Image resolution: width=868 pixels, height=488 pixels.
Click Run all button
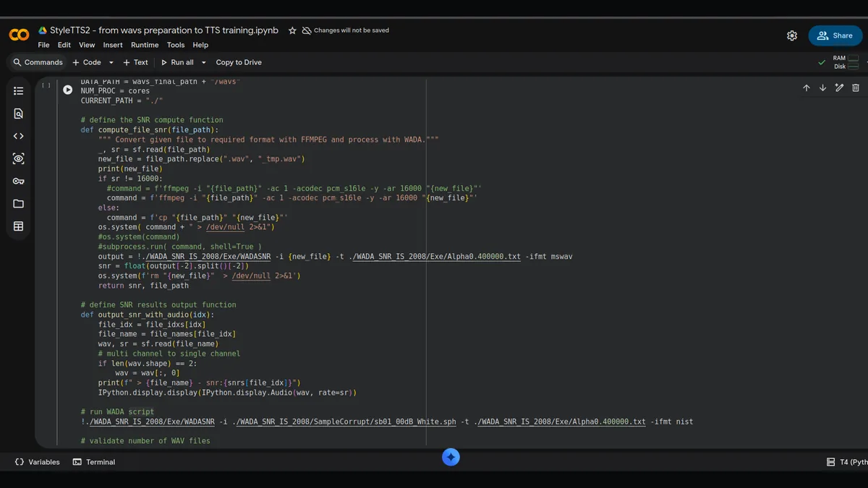point(177,62)
